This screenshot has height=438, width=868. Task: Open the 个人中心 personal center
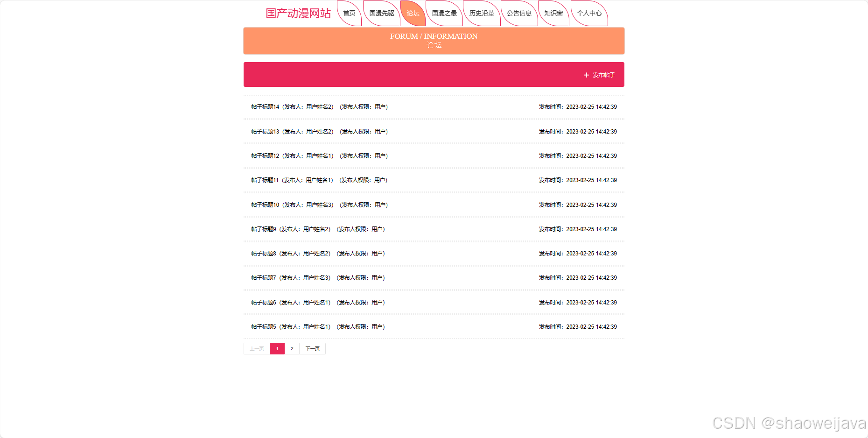pyautogui.click(x=589, y=14)
